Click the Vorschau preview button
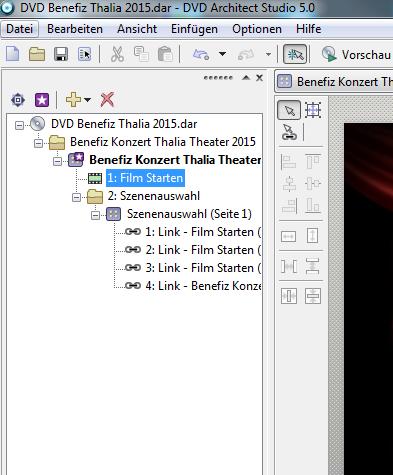 356,54
